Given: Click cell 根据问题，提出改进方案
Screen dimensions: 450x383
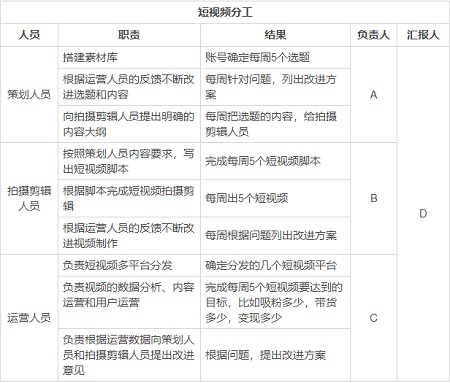Looking at the screenshot, I should click(x=275, y=355).
